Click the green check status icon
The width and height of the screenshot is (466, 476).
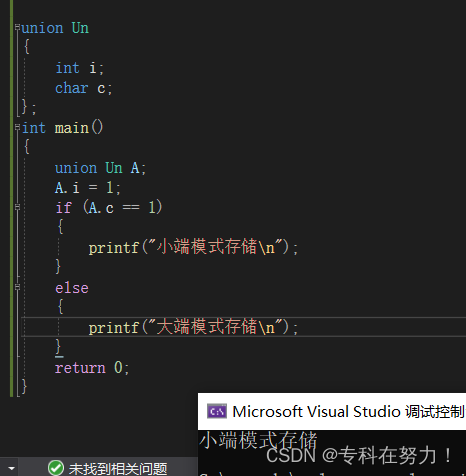coord(56,468)
